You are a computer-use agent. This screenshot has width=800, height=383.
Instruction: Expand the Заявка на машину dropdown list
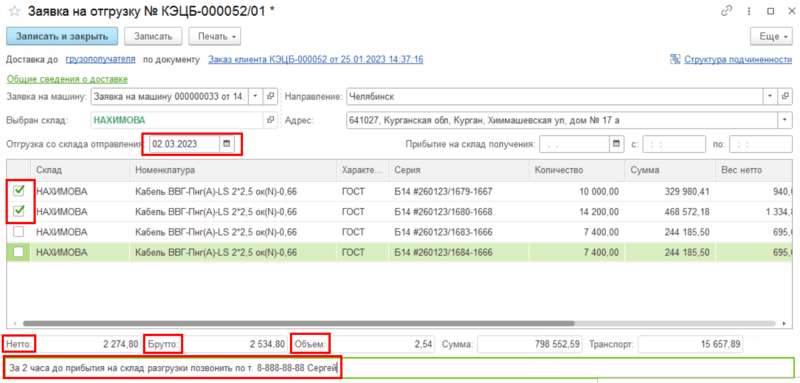tap(255, 96)
